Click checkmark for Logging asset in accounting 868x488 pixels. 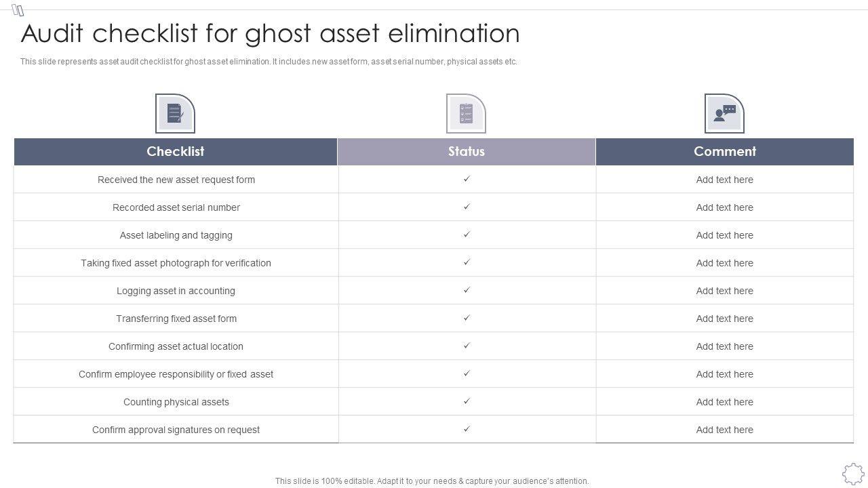coord(467,290)
